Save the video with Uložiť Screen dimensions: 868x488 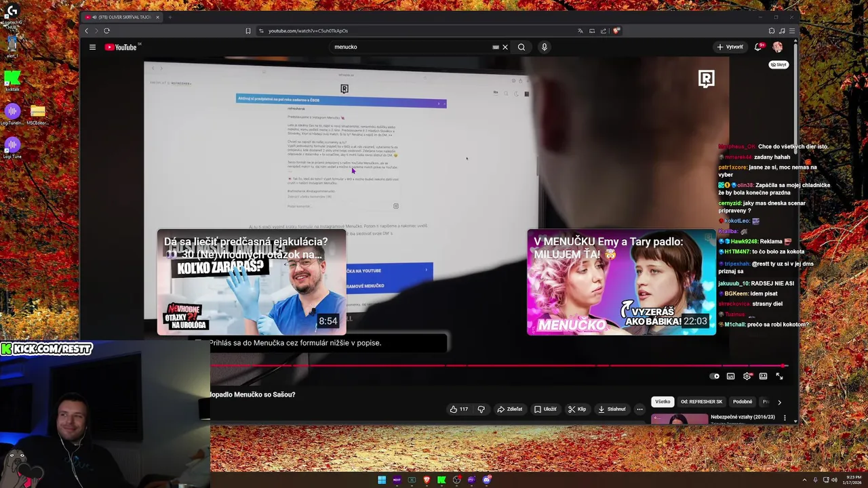[x=545, y=409]
